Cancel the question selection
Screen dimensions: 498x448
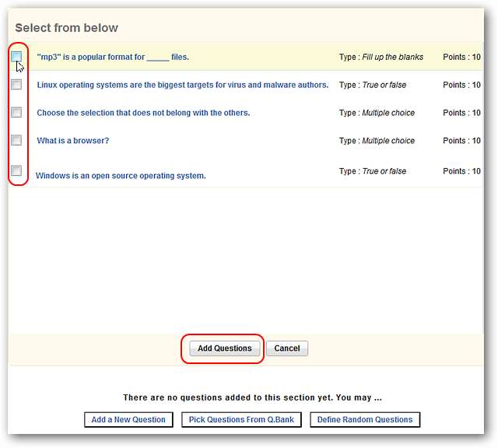click(287, 348)
